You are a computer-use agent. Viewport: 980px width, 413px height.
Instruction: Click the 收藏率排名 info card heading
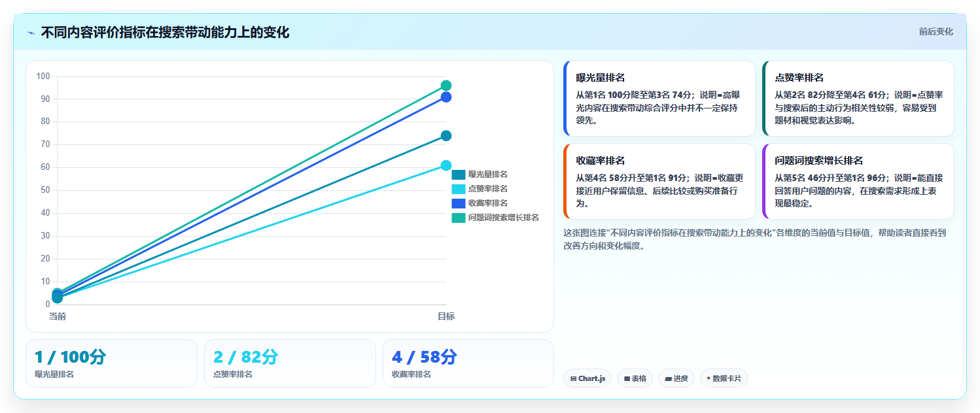click(x=601, y=161)
